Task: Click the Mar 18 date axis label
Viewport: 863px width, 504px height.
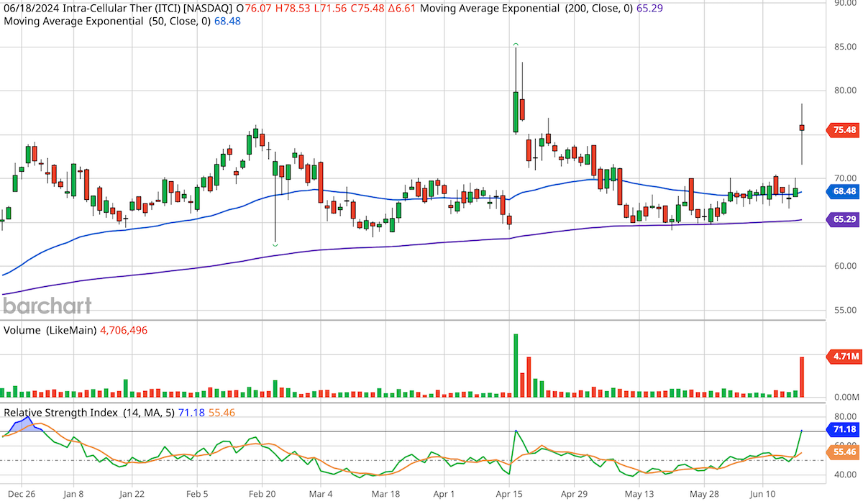Action: point(386,495)
